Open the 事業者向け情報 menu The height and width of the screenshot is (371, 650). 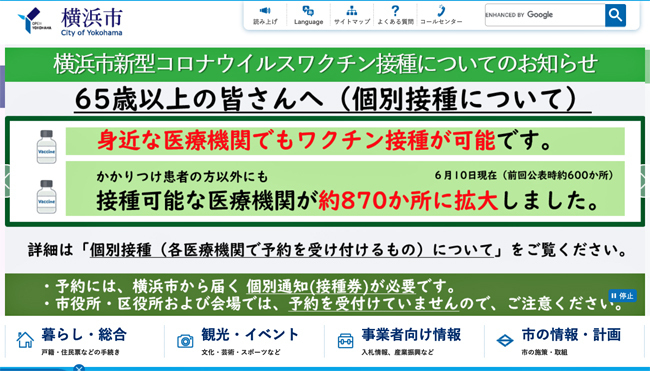click(411, 335)
